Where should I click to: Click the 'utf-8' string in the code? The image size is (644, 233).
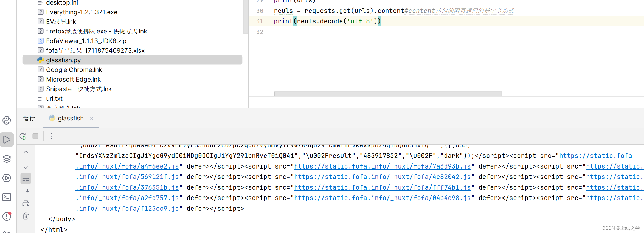360,21
